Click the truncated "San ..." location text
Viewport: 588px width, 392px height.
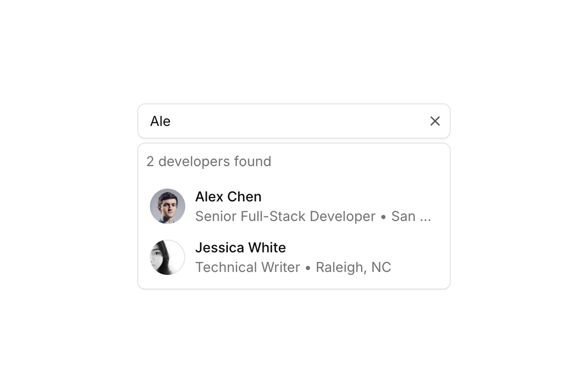411,216
